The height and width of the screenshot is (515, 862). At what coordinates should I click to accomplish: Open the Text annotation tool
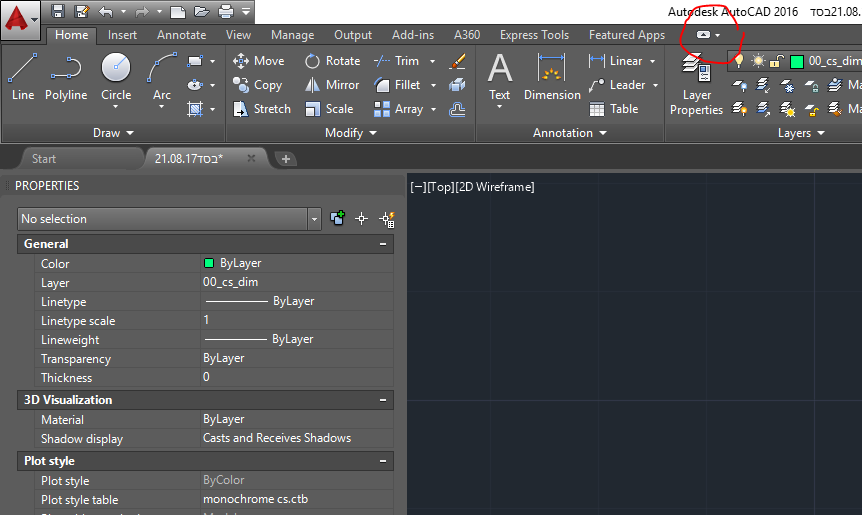[500, 78]
